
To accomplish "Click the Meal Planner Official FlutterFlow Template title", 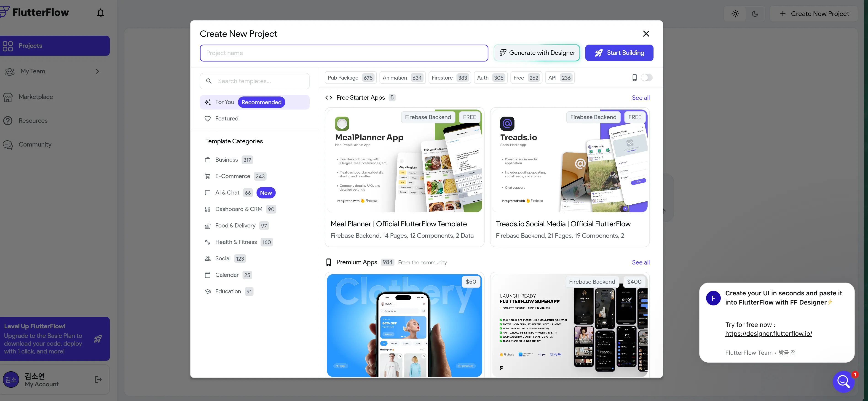I will pos(399,224).
